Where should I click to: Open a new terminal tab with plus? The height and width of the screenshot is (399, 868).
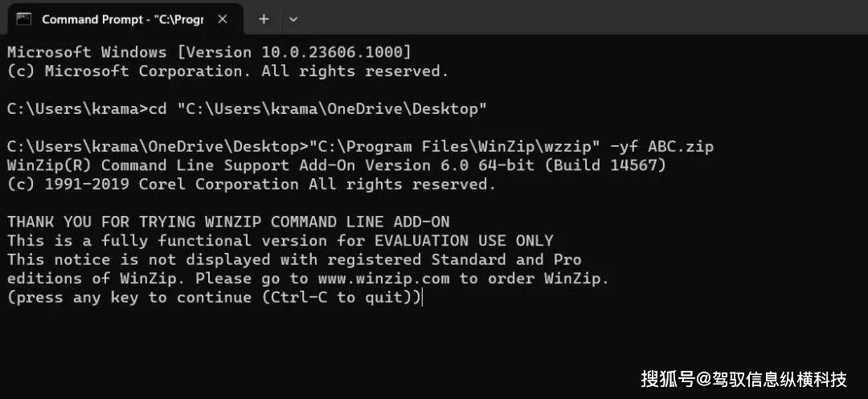pos(264,18)
